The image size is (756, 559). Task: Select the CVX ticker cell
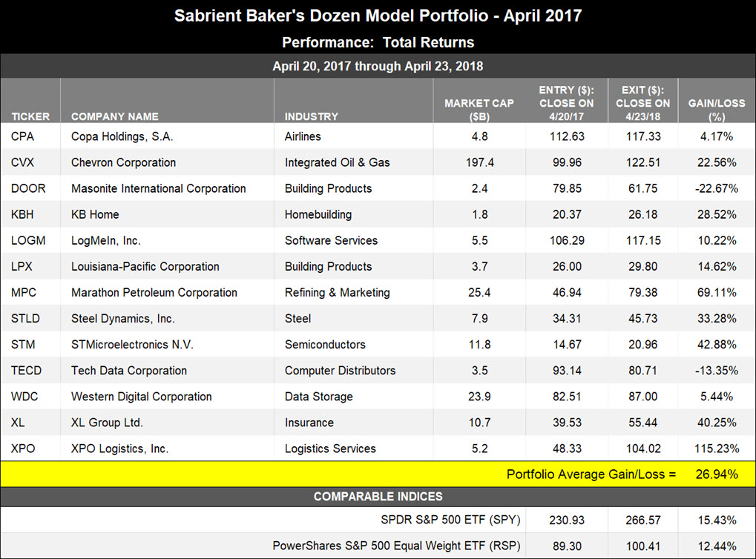point(23,162)
